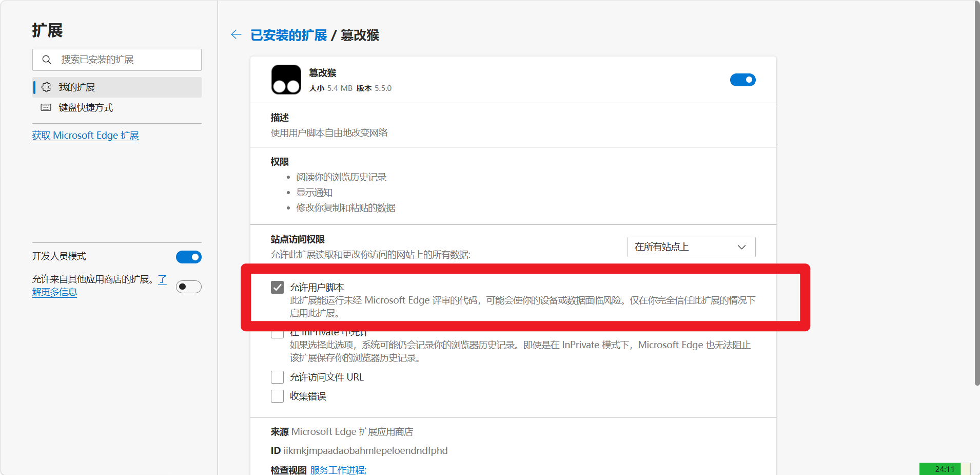The width and height of the screenshot is (980, 475).
Task: Click the 显示通知 permission text
Action: [x=314, y=193]
